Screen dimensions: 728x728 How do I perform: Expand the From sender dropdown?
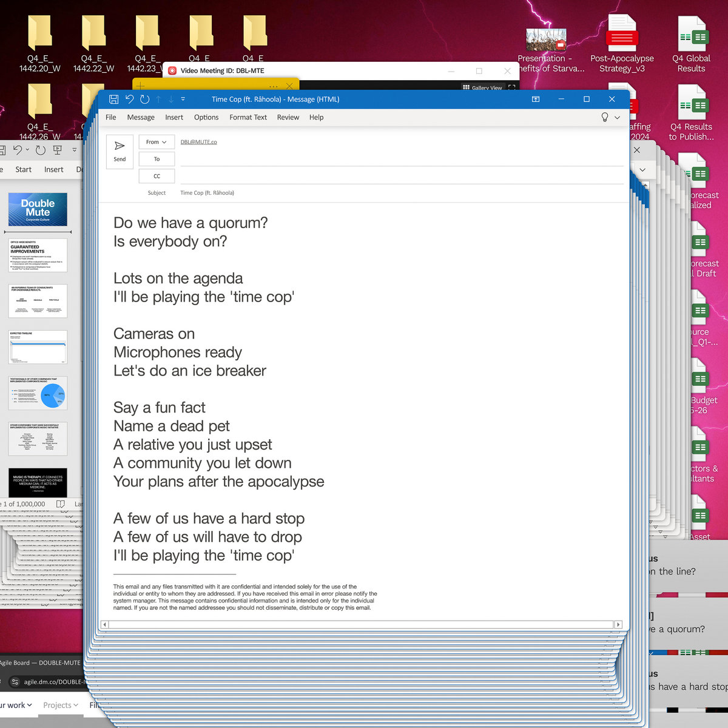point(157,142)
